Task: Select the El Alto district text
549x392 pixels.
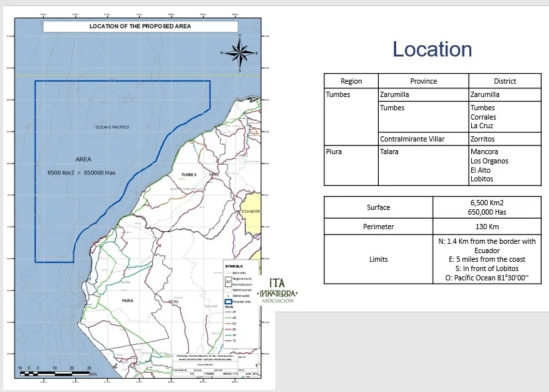Action: click(x=481, y=170)
